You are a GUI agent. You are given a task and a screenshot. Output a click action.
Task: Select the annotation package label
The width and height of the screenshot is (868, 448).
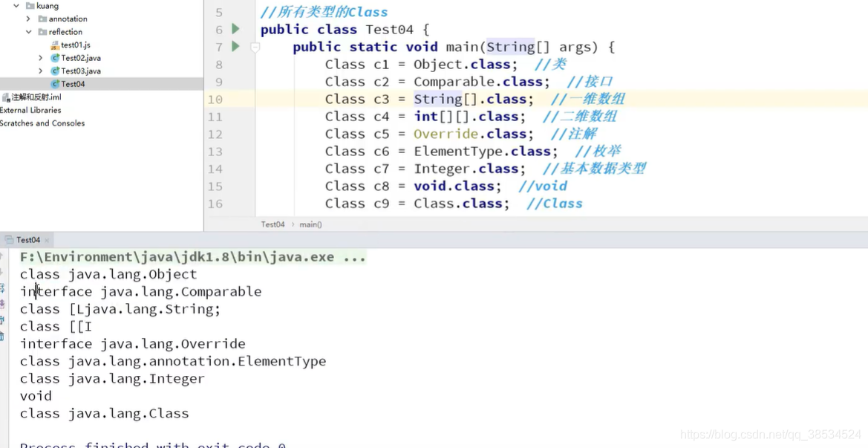pos(68,19)
